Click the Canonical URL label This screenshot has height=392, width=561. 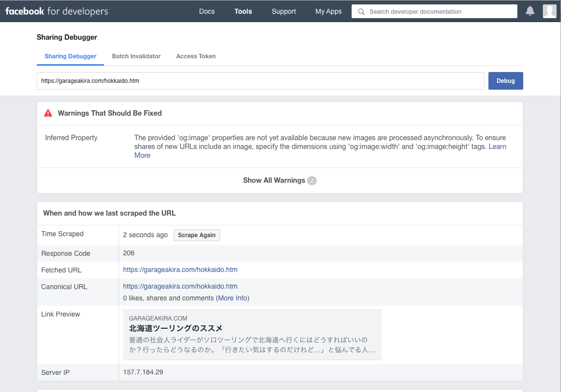tap(64, 287)
